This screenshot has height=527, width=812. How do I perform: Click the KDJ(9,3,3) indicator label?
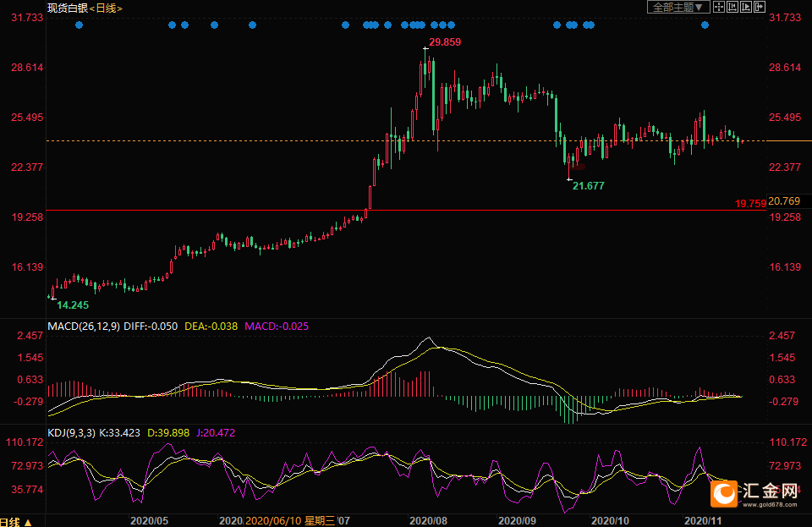tap(71, 433)
